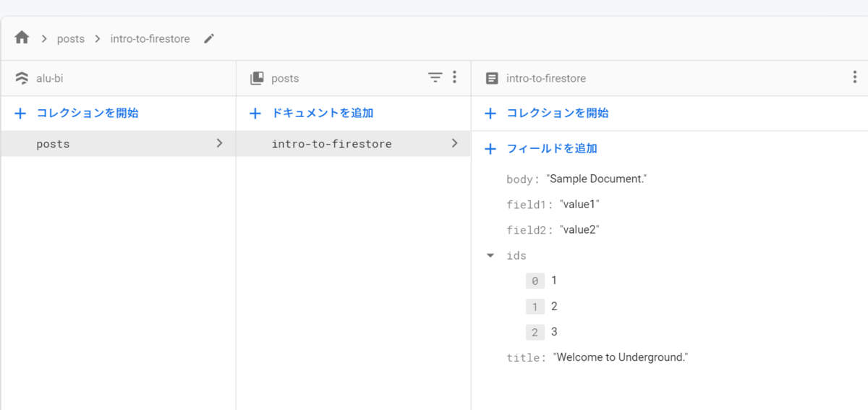Click alu-bi database name in header
Viewport: 868px width, 410px height.
(50, 78)
